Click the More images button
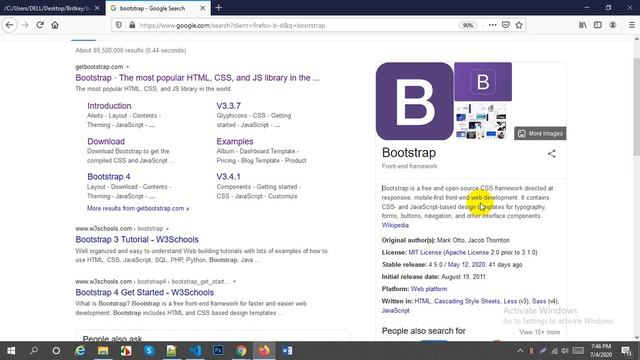Viewport: 640px width, 360px height. click(x=540, y=133)
